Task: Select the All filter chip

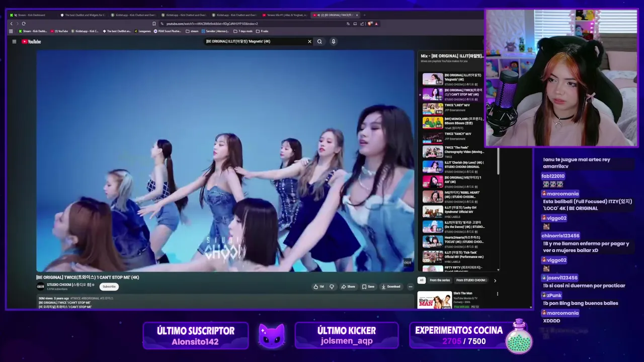Action: point(422,280)
